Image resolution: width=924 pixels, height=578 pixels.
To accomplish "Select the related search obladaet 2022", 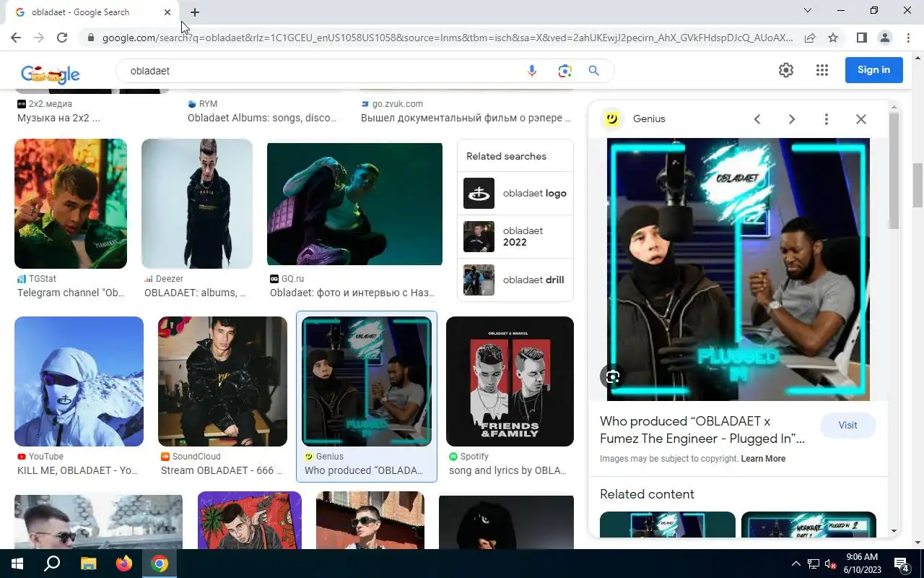I will [515, 236].
